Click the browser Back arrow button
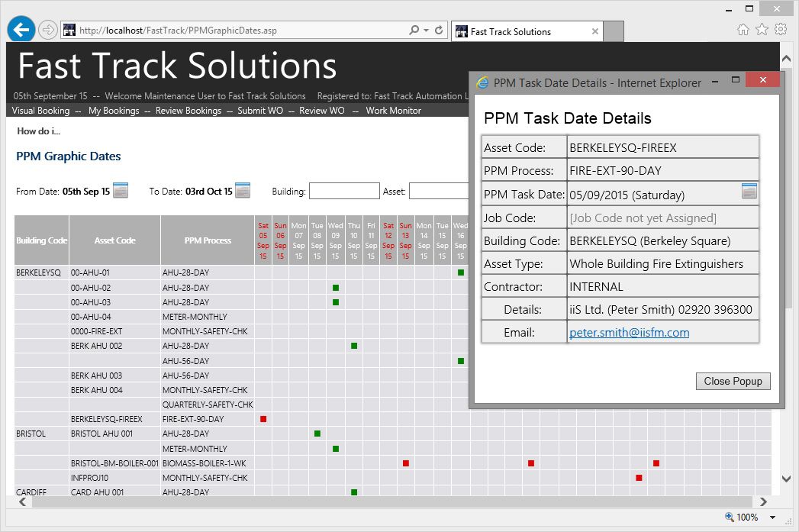799x532 pixels. (21, 30)
